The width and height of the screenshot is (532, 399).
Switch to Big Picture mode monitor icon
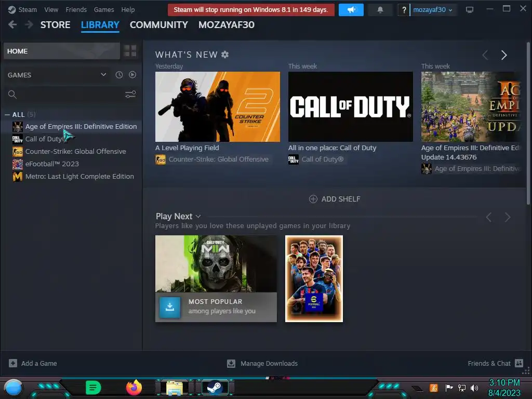coord(470,10)
